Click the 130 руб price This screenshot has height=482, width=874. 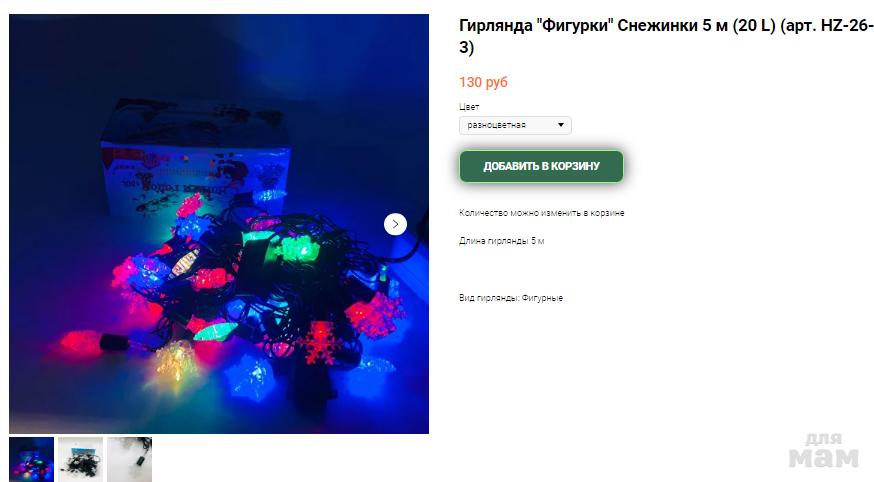coord(483,82)
